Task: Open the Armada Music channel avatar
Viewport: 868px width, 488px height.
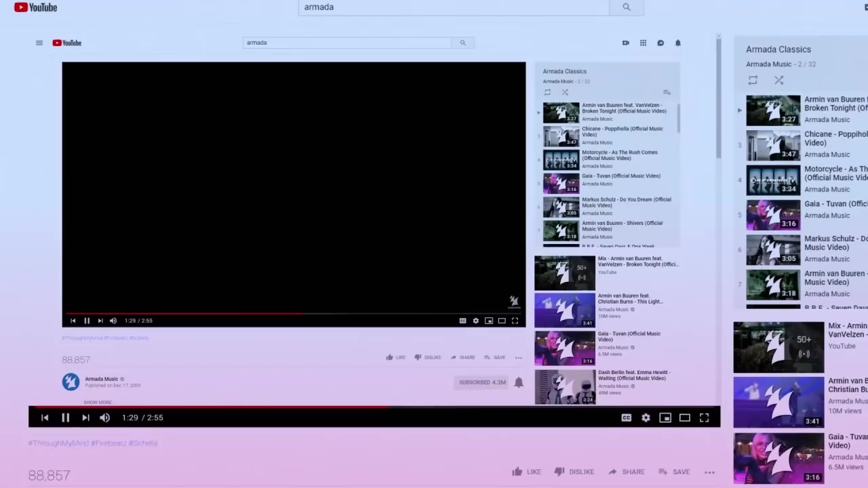Action: (71, 382)
